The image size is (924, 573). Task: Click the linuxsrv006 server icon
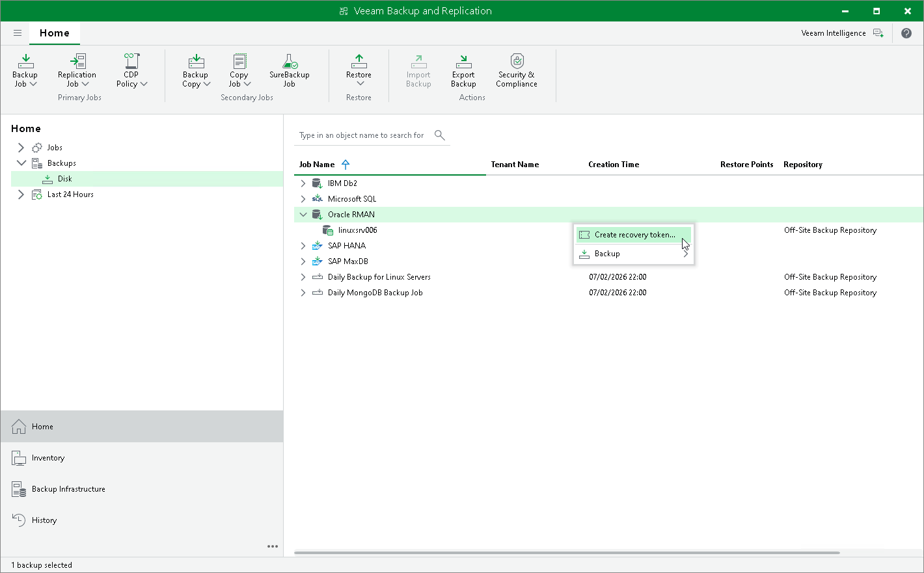[328, 230]
